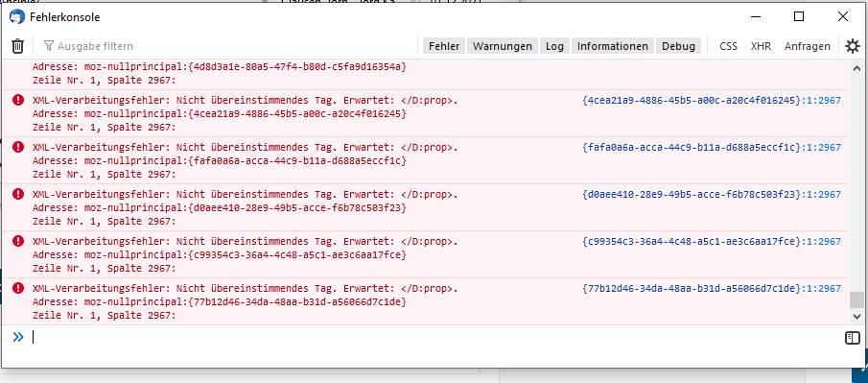Toggle the Fehler filter

[444, 46]
